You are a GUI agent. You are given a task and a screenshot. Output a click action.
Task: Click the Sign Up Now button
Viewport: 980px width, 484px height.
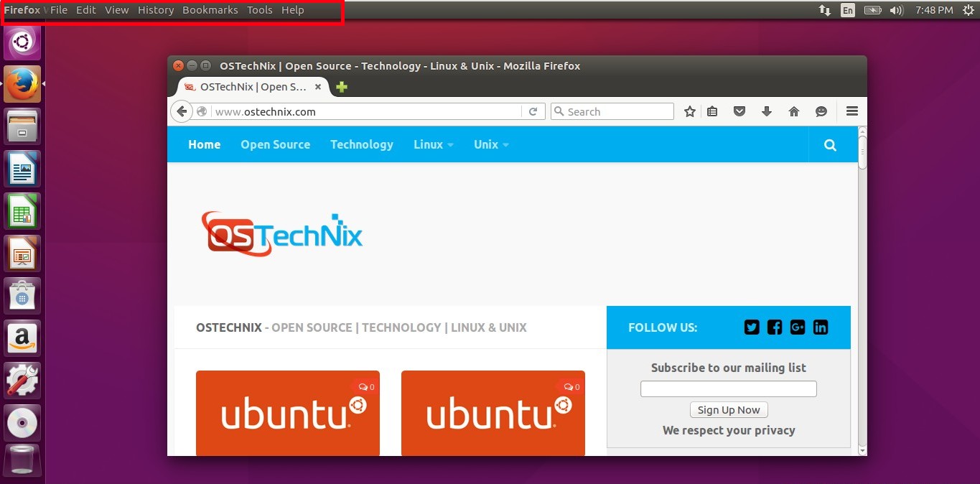coord(729,410)
